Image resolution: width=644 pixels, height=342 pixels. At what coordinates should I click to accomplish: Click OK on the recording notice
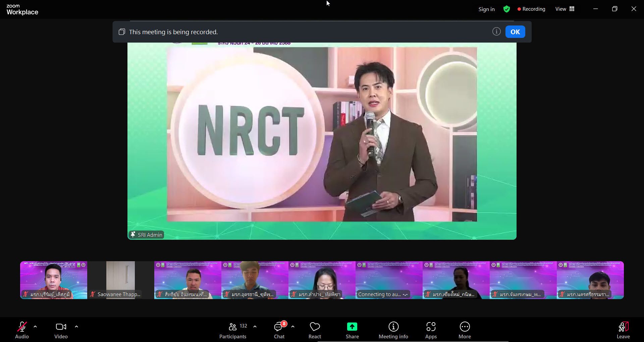point(515,32)
